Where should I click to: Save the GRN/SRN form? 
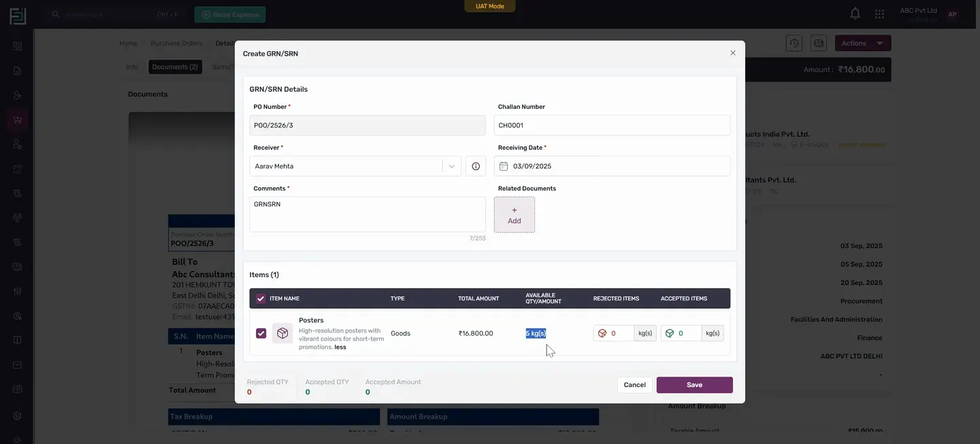coord(694,385)
